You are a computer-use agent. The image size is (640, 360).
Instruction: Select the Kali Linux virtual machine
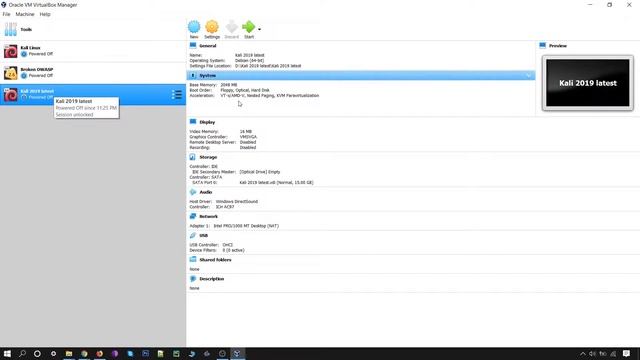coord(93,51)
